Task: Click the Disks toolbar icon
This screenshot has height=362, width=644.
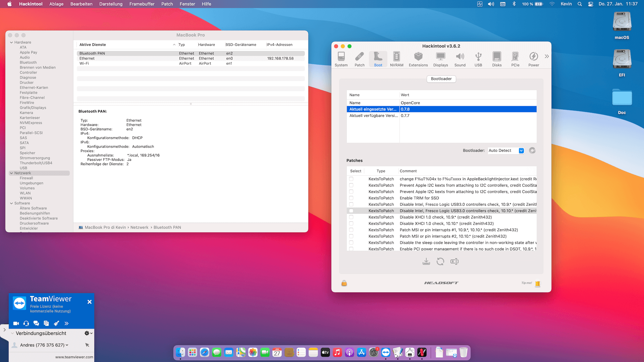Action: [x=497, y=59]
